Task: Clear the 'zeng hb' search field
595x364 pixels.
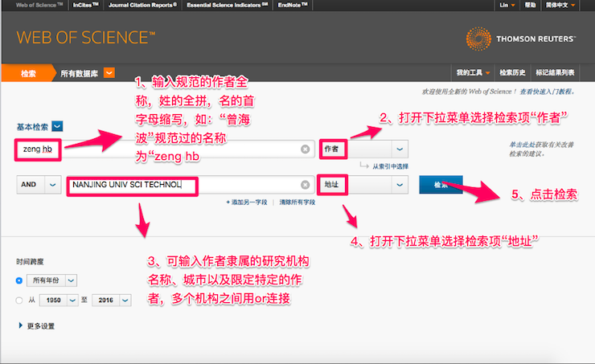Action: tap(305, 149)
